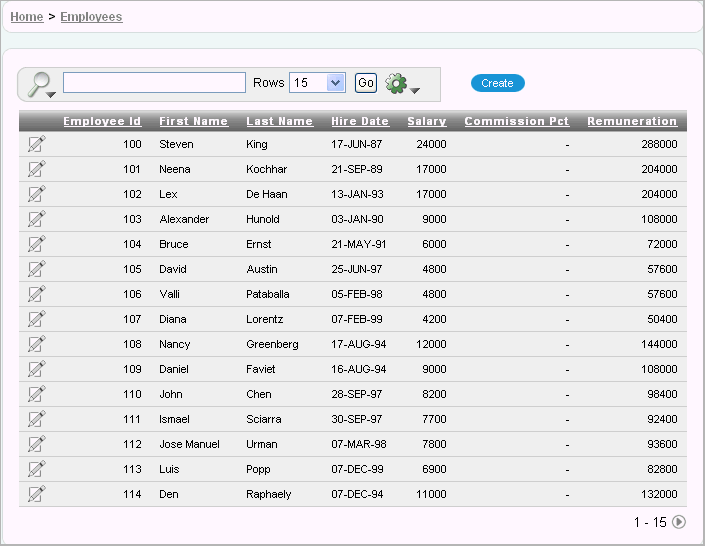Open edit icon for Nancy Greenberg
705x546 pixels.
tap(37, 344)
